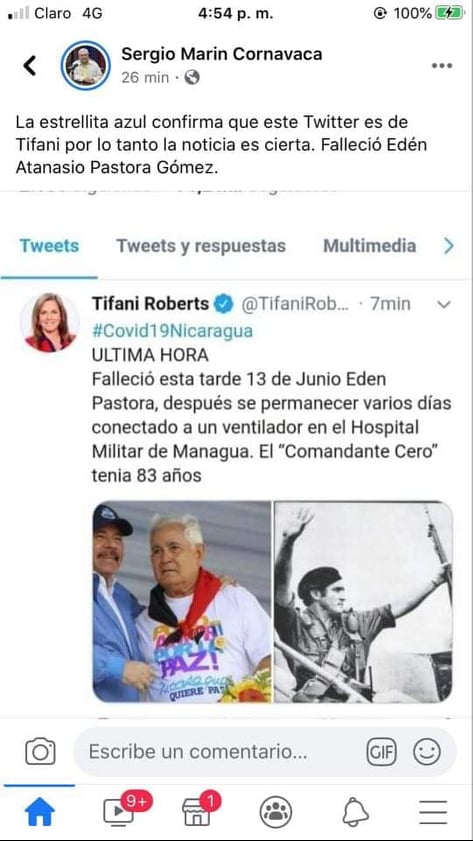Tap the camera icon beside comment box

click(40, 751)
